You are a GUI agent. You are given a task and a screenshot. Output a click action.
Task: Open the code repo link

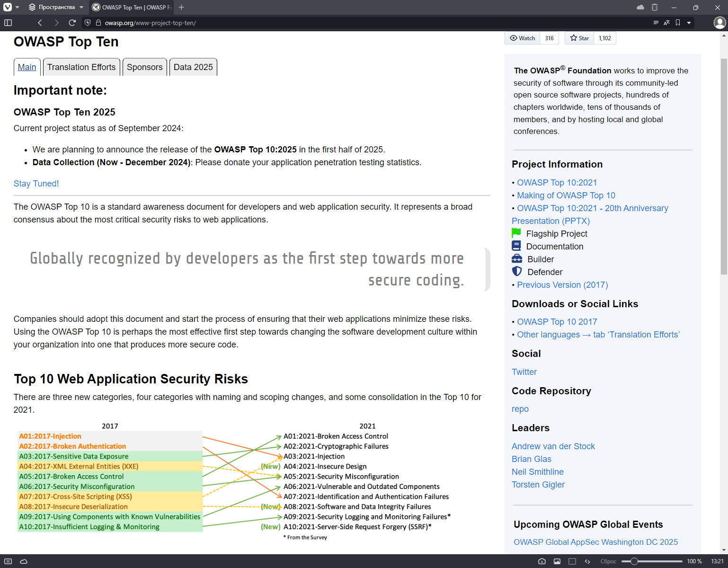520,409
